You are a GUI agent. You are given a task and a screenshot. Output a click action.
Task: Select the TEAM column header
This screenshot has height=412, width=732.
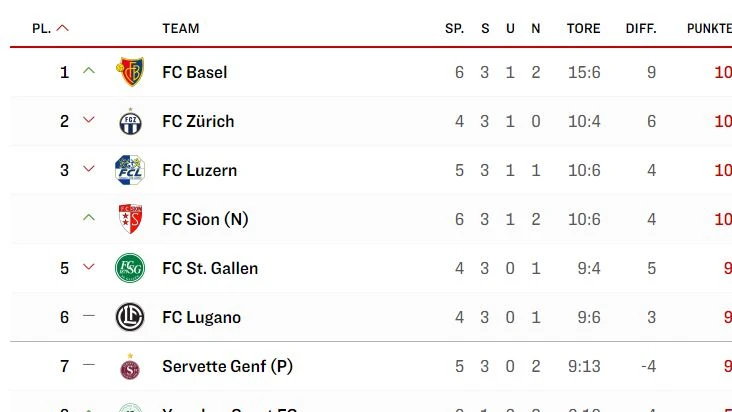pos(181,29)
